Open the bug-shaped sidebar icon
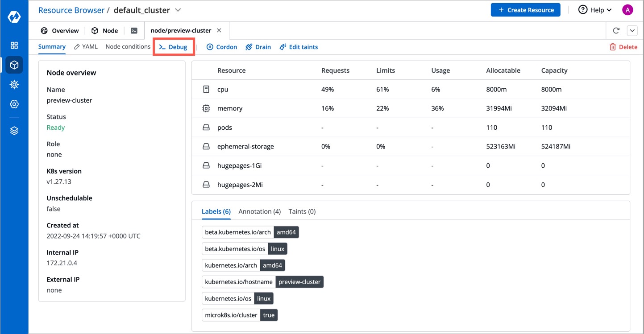Image resolution: width=644 pixels, height=334 pixels. tap(14, 85)
